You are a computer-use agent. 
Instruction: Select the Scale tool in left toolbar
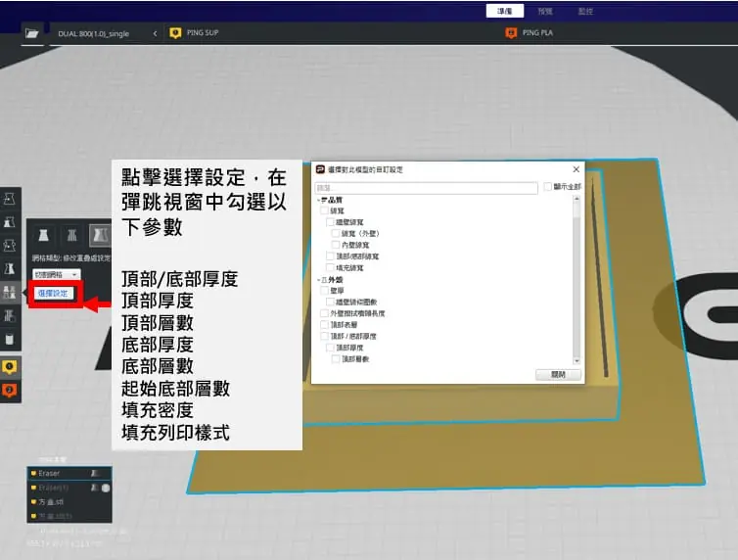(10, 222)
